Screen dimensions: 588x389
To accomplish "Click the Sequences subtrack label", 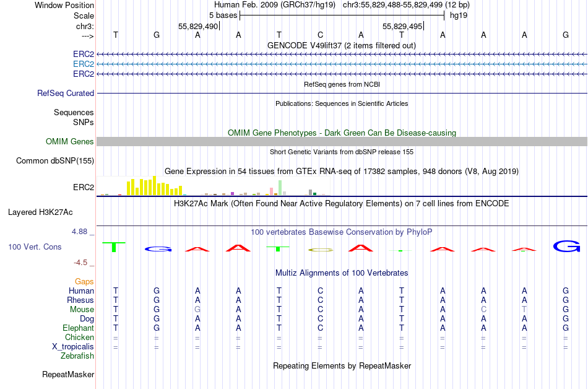I will 74,112.
